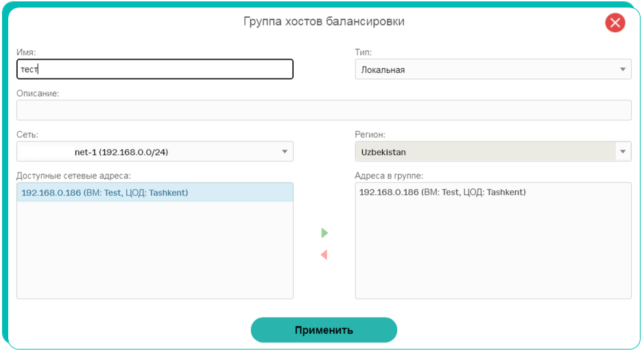The width and height of the screenshot is (644, 353).
Task: Open the Сеть dropdown arrow
Action: [x=285, y=152]
